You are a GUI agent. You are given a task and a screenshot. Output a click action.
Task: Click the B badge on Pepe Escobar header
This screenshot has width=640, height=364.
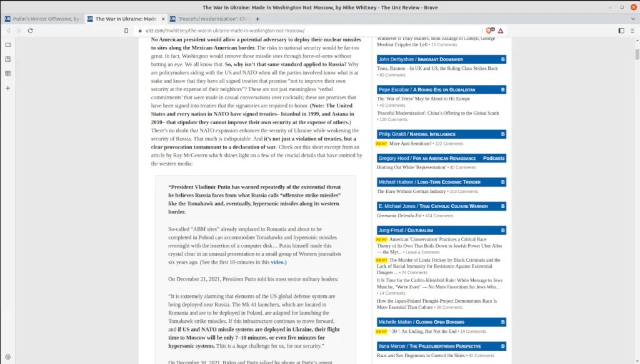point(502,90)
